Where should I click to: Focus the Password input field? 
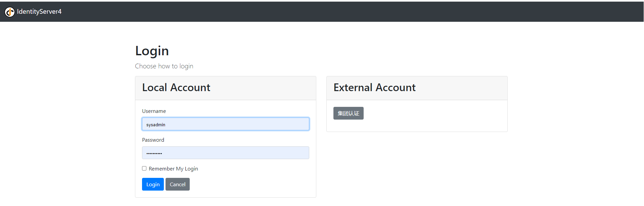[x=225, y=153]
